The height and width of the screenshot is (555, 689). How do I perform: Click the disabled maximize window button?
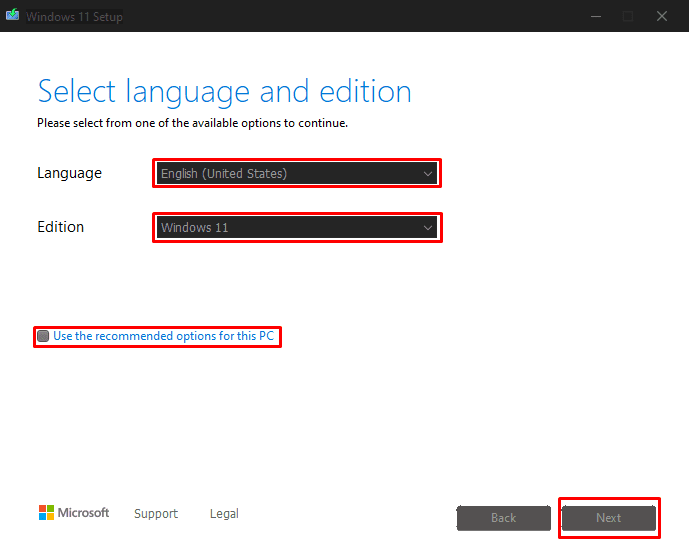[628, 16]
